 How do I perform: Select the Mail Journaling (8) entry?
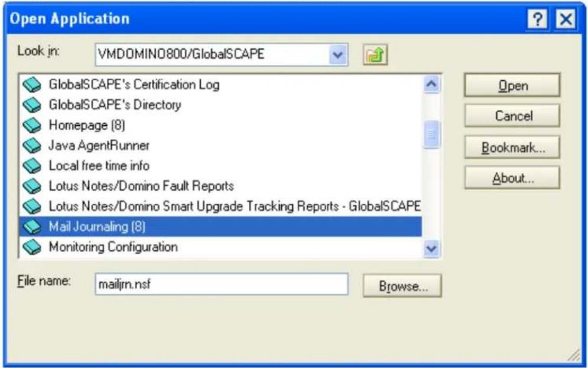pos(220,226)
